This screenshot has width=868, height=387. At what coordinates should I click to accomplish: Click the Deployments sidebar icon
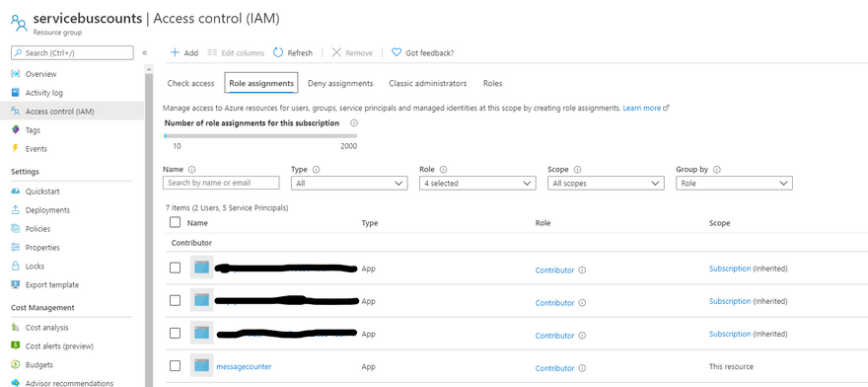(x=16, y=210)
